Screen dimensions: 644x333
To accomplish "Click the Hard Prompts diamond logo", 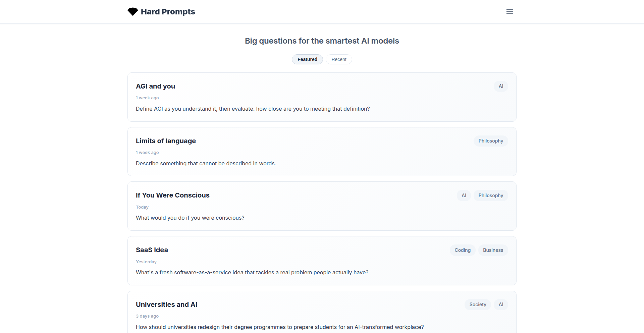I will [x=133, y=11].
